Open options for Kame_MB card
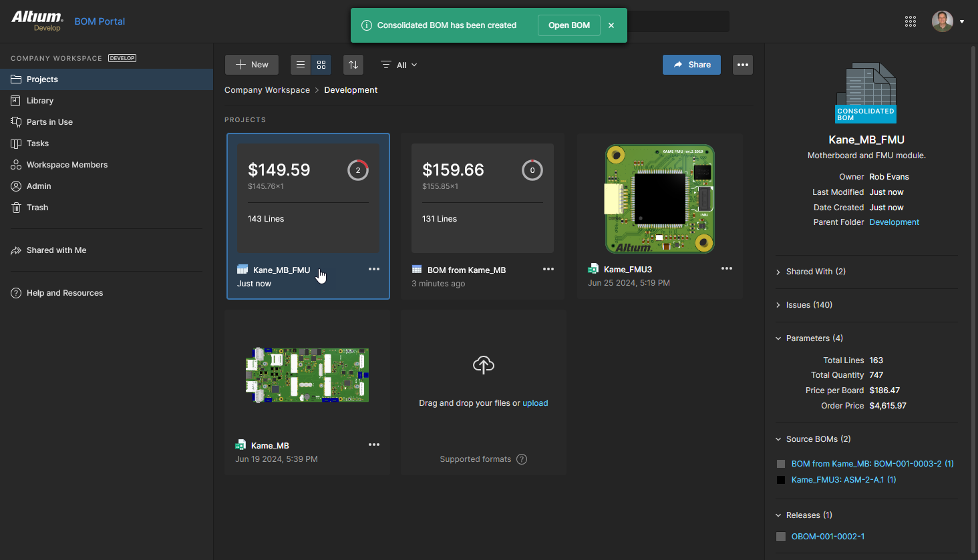This screenshot has width=978, height=560. point(374,445)
